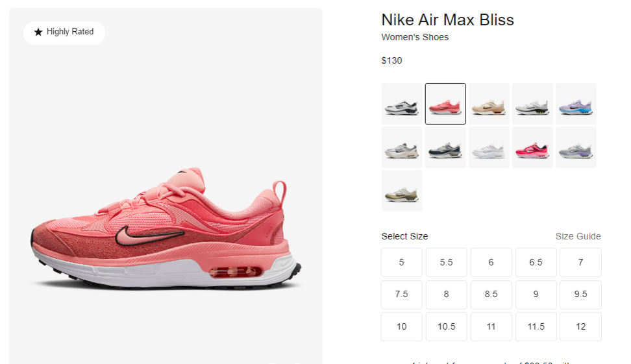Choose the white shoe with volt sole
631x364 pixels.
pyautogui.click(x=532, y=104)
